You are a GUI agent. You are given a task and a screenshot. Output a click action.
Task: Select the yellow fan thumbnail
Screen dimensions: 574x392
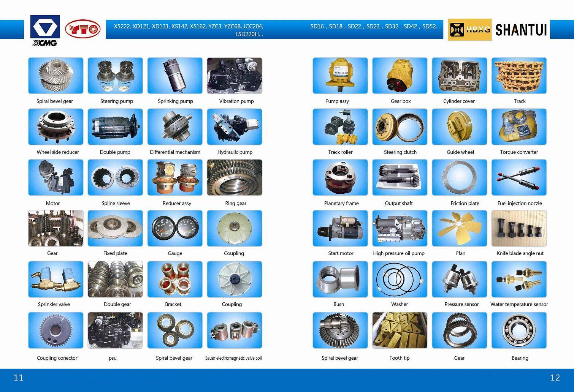pos(459,228)
